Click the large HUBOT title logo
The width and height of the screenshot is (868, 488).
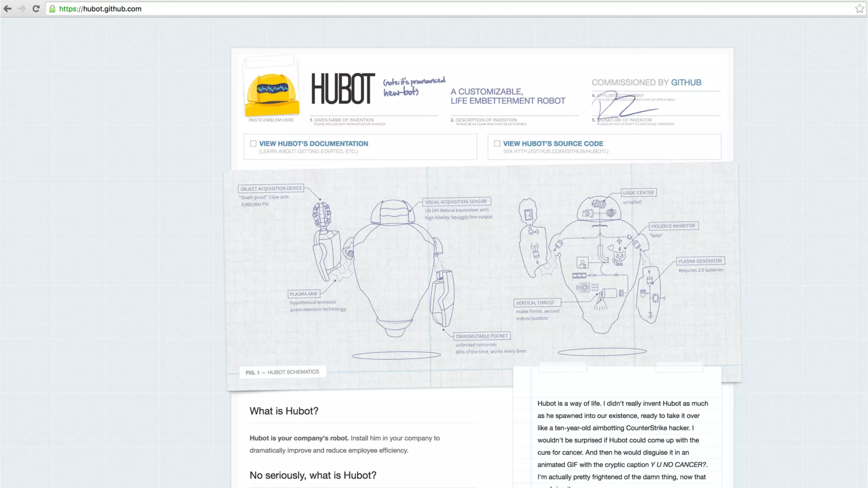click(x=343, y=89)
